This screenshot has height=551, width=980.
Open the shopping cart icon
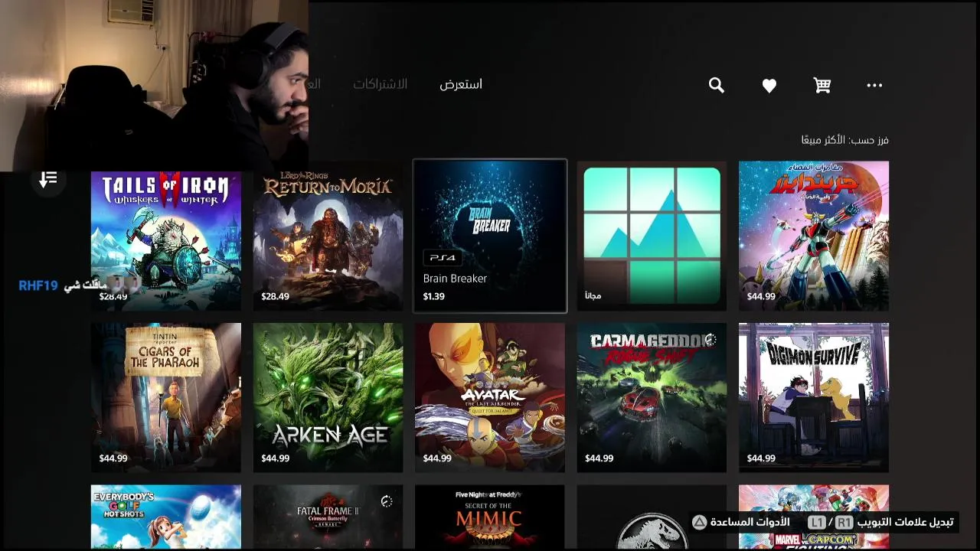822,85
